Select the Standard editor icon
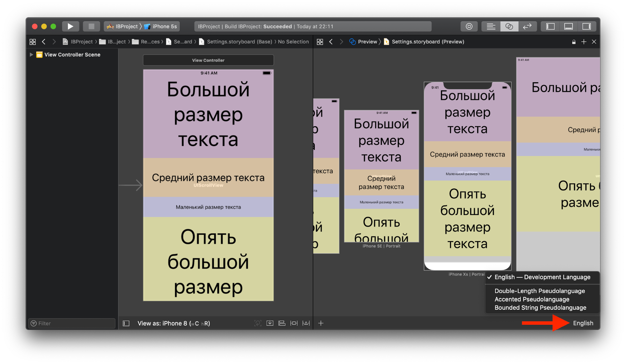Viewport: 626px width, 364px height. 491,26
